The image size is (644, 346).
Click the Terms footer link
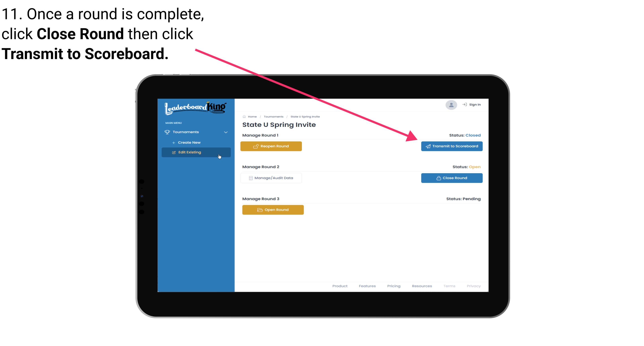tap(449, 286)
